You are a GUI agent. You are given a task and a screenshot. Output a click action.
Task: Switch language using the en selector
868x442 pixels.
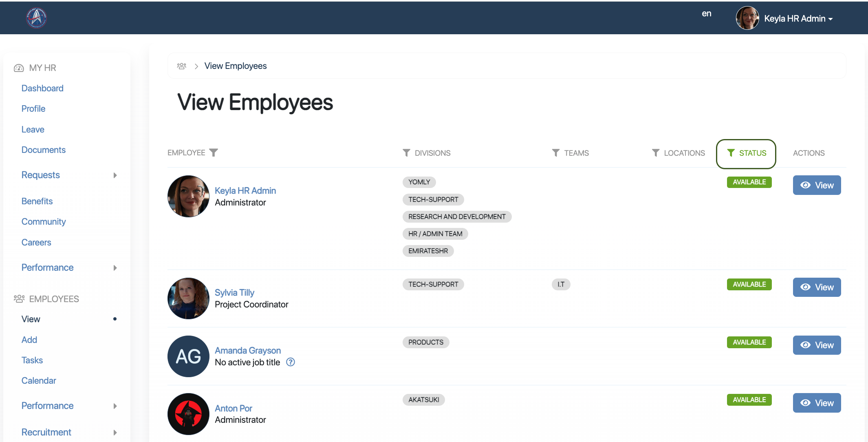706,14
